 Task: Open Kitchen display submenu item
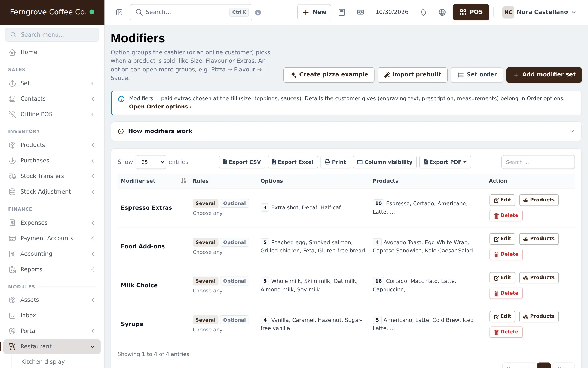(43, 362)
